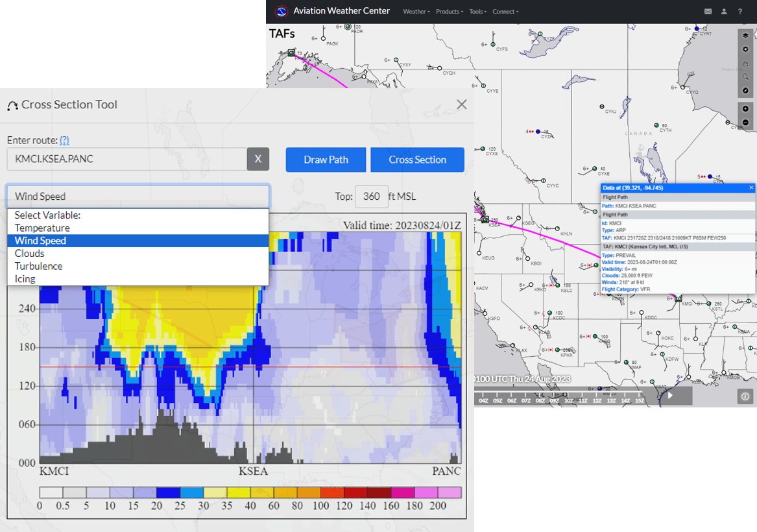The image size is (757, 532).
Task: Click the user account icon in the header
Action: click(723, 11)
